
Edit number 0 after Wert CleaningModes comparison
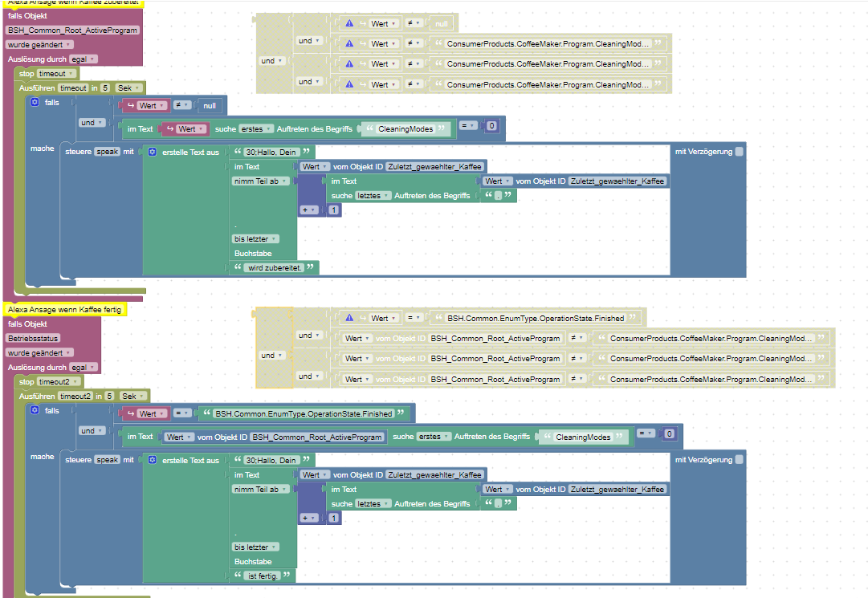click(x=491, y=125)
